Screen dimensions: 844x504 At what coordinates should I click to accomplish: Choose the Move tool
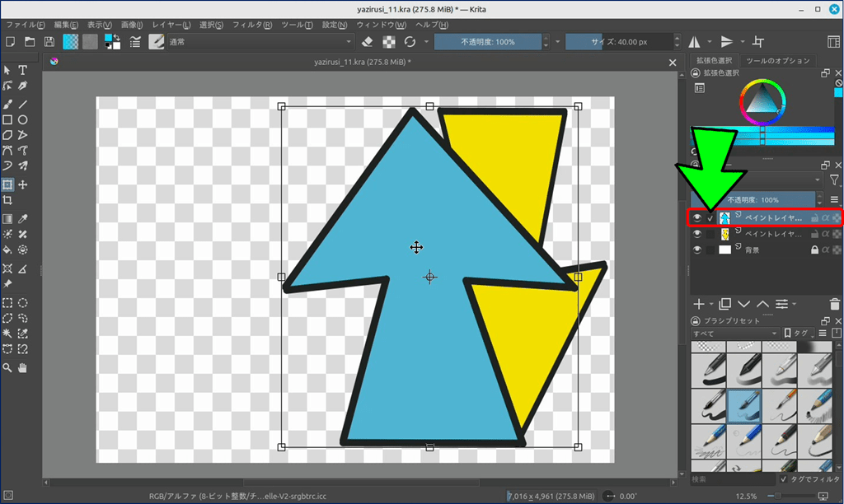pyautogui.click(x=23, y=184)
